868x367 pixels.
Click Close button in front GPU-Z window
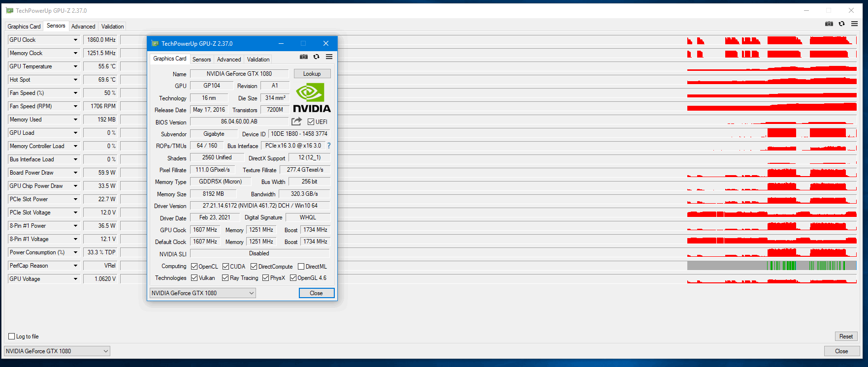pyautogui.click(x=317, y=293)
